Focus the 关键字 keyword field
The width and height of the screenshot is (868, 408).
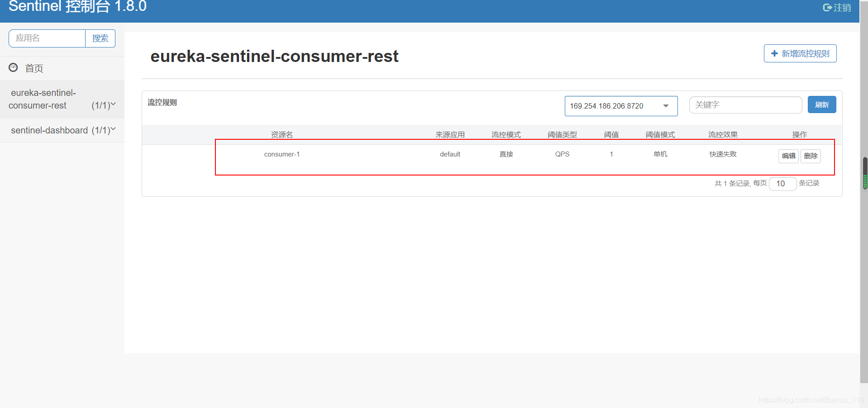pyautogui.click(x=745, y=105)
